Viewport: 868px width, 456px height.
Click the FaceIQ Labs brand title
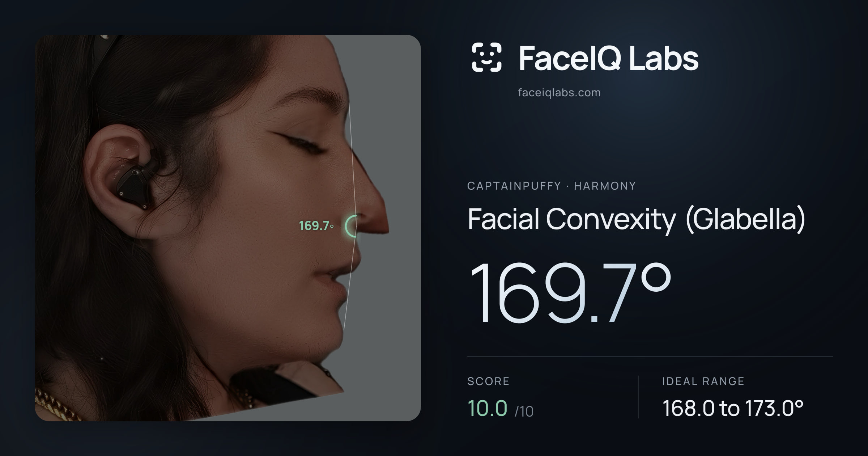tap(608, 58)
